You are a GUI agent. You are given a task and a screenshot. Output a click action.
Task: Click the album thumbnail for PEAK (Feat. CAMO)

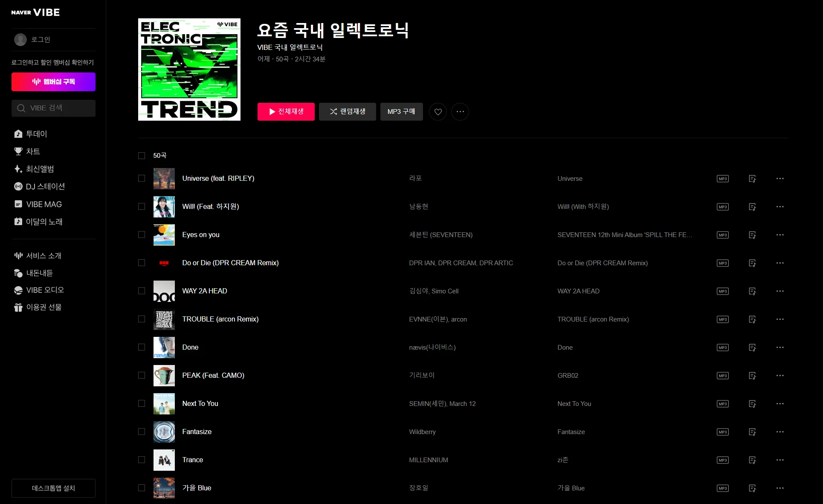tap(164, 376)
